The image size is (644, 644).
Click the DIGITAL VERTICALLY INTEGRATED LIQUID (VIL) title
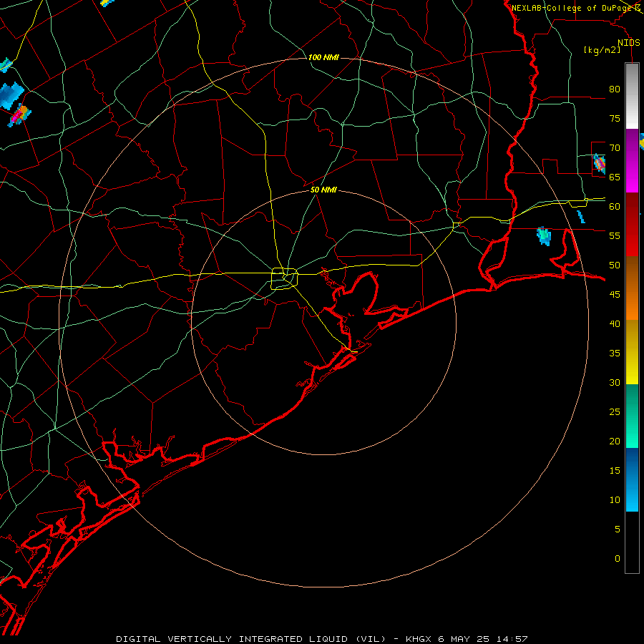pos(251,639)
